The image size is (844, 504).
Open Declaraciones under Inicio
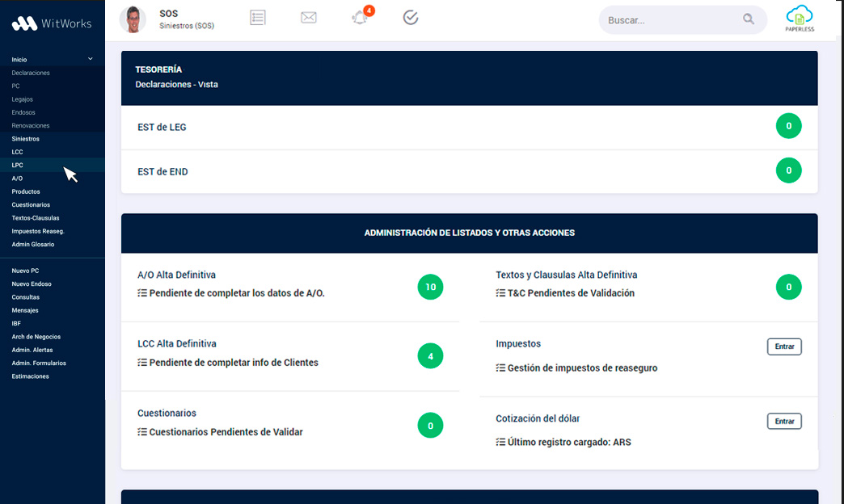coord(31,73)
